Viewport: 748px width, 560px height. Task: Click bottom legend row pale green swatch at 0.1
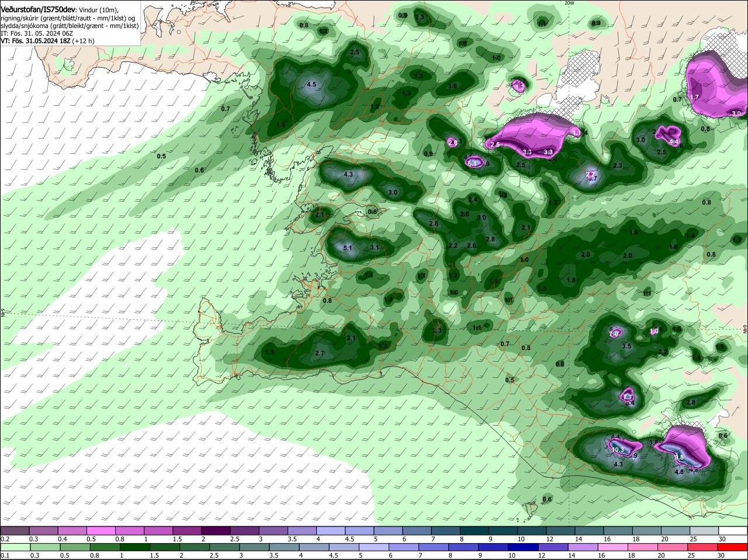tap(15, 548)
